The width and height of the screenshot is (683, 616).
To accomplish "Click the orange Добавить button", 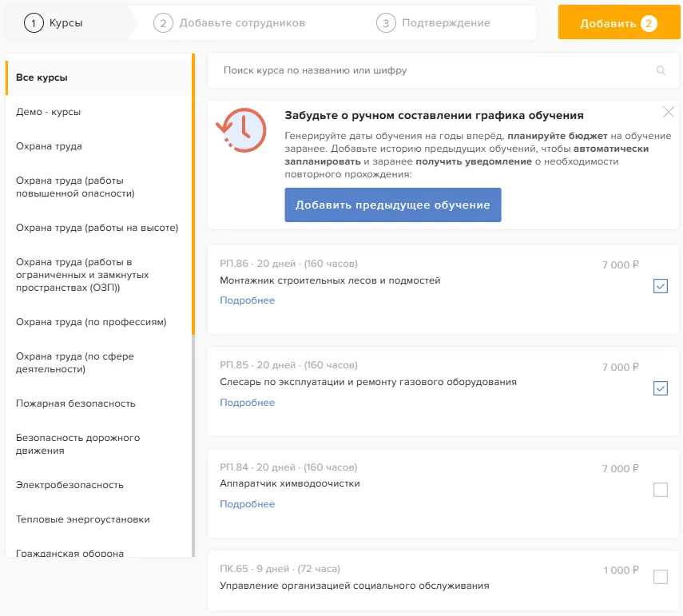I will point(619,22).
